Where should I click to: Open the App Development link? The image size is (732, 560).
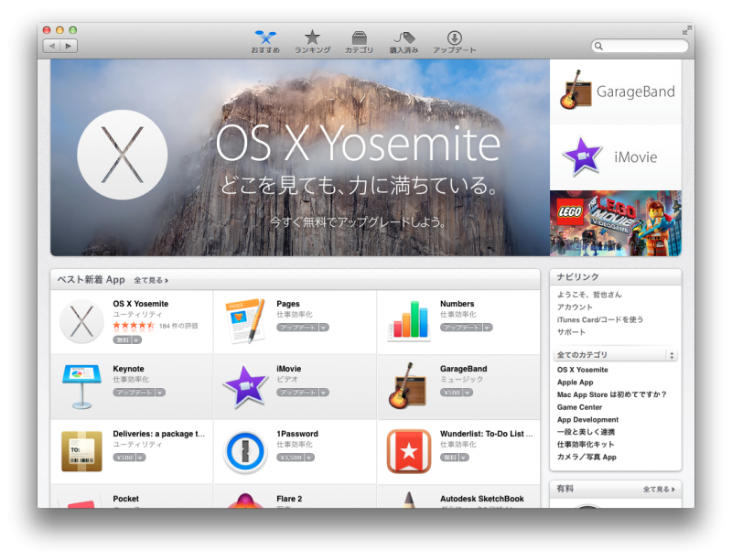pos(587,419)
